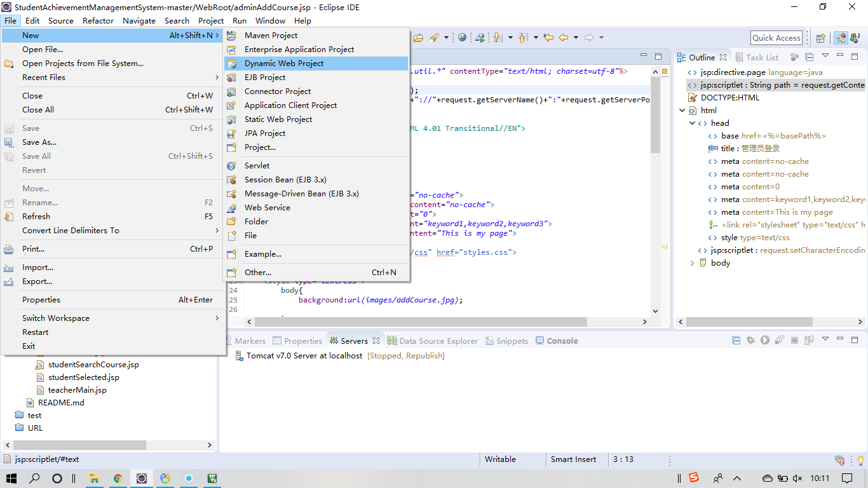Expand the body node in Outline
The image size is (868, 488).
[692, 263]
